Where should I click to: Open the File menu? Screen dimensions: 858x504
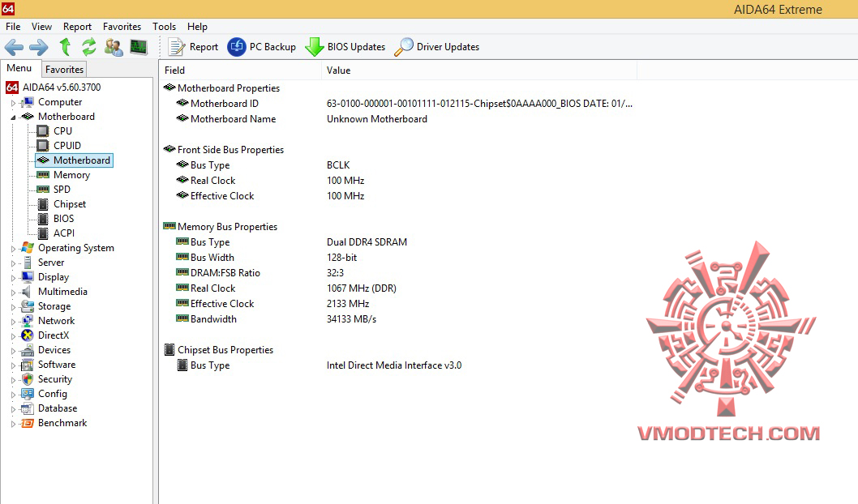point(13,27)
